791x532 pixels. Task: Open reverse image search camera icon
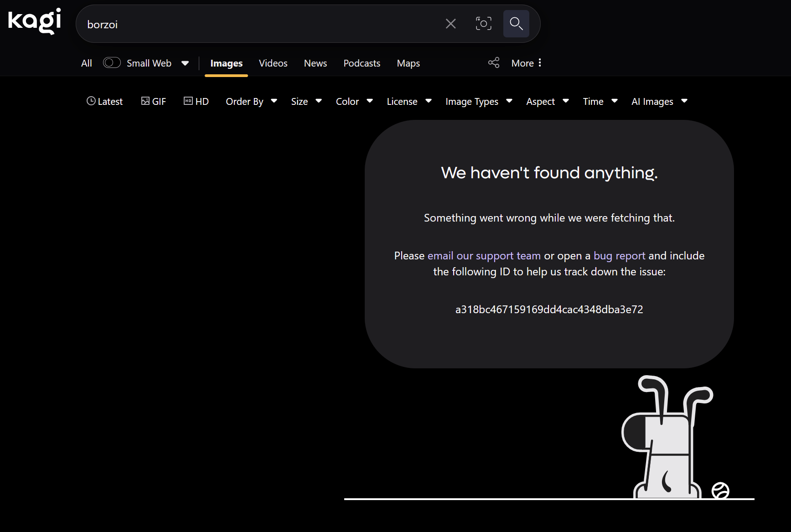[x=483, y=24]
